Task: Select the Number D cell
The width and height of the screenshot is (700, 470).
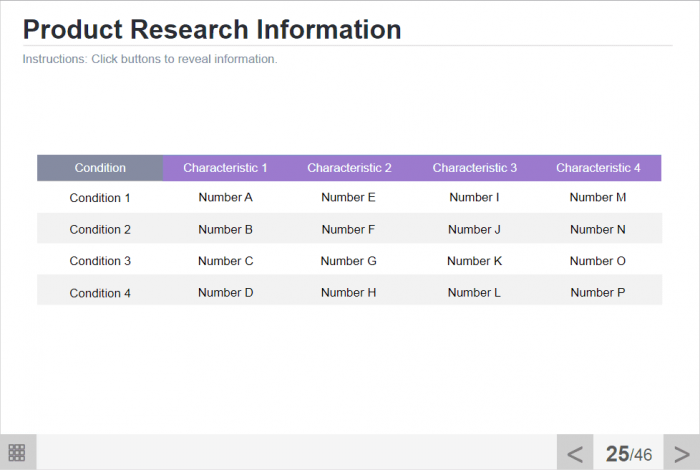Action: click(x=225, y=293)
